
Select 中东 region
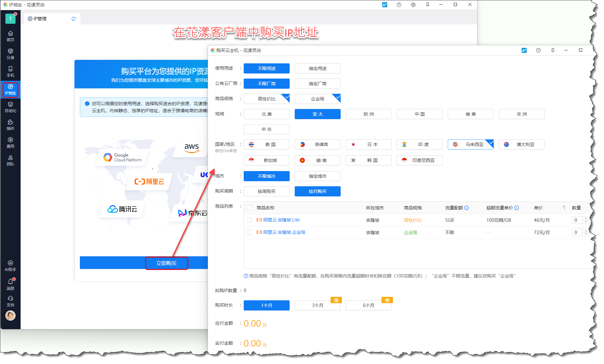[x=267, y=129]
